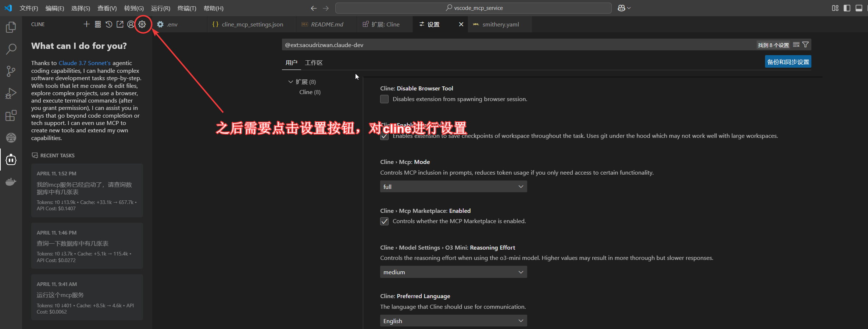Switch to the .env editor tab
The height and width of the screenshot is (329, 868).
pyautogui.click(x=179, y=24)
